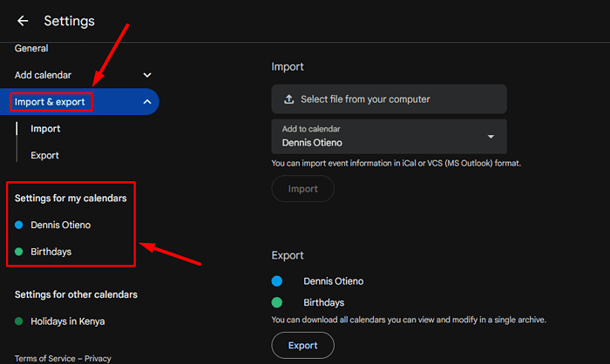Collapse the Import & export section chevron
This screenshot has width=610, height=364.
[147, 102]
